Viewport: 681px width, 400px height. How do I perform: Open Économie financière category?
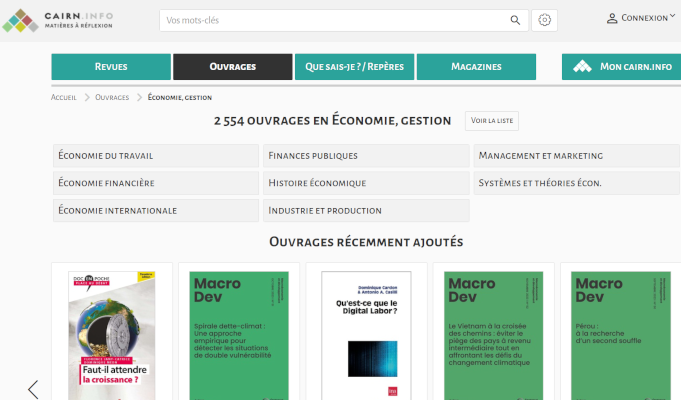click(156, 183)
